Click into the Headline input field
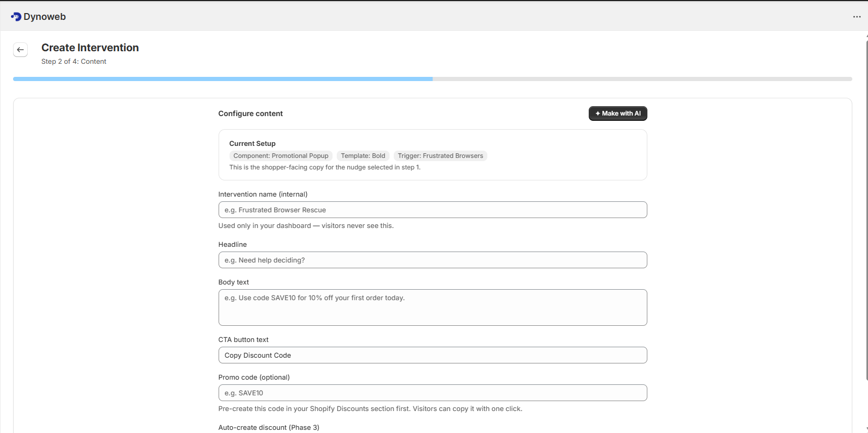The image size is (868, 433). point(432,260)
